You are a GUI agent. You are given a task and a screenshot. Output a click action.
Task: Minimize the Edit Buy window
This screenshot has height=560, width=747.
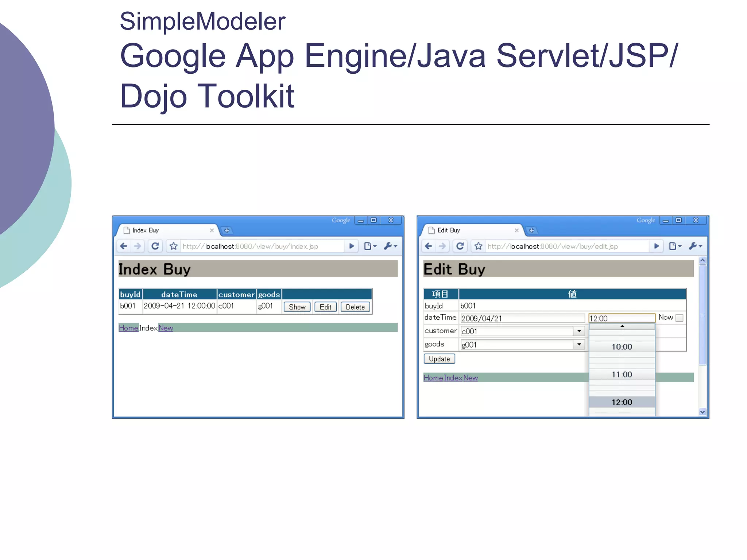click(666, 220)
